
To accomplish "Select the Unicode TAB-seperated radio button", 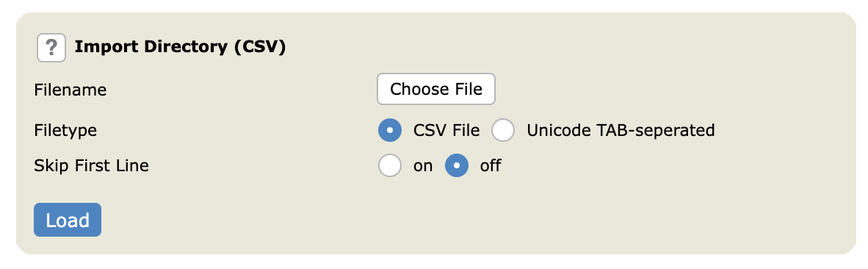I will pos(503,131).
